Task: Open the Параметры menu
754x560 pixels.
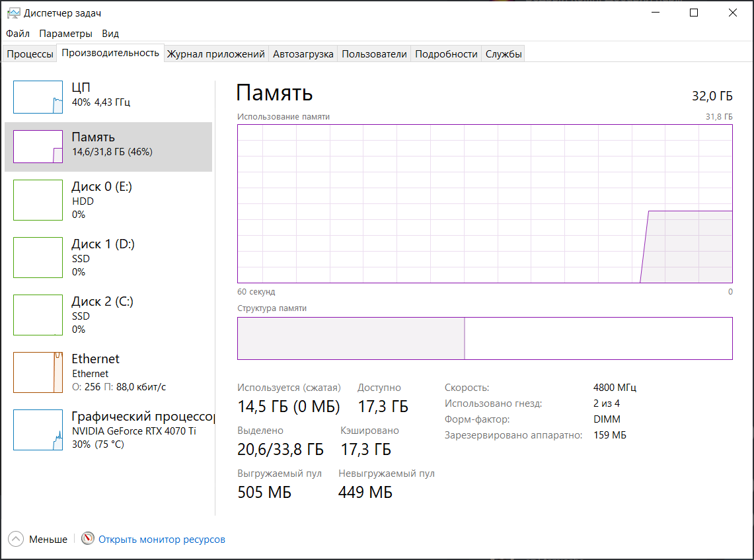Action: pyautogui.click(x=65, y=34)
